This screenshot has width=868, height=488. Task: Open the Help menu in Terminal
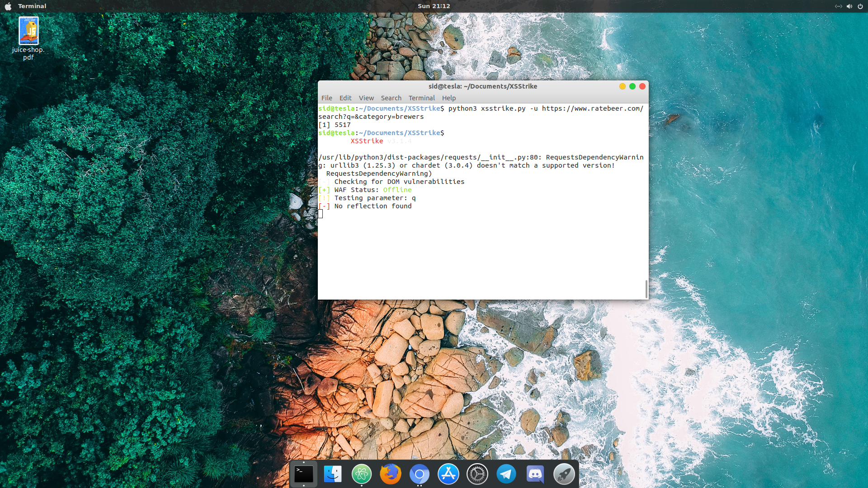(449, 98)
